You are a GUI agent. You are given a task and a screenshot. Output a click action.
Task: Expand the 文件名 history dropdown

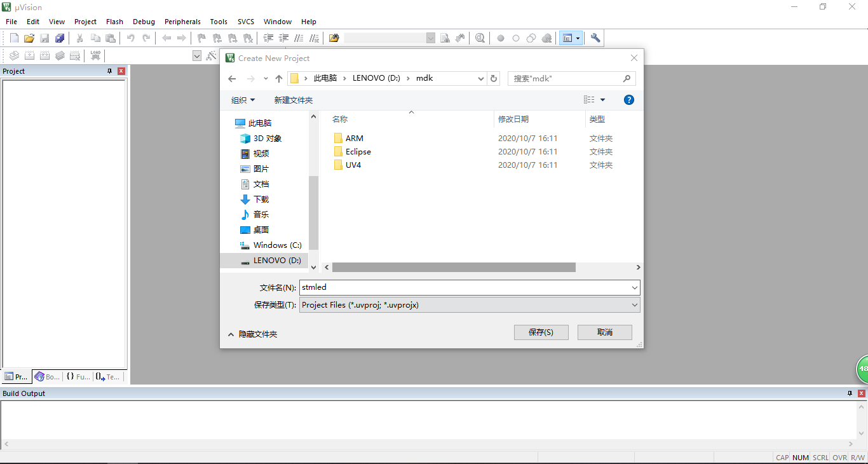[634, 287]
